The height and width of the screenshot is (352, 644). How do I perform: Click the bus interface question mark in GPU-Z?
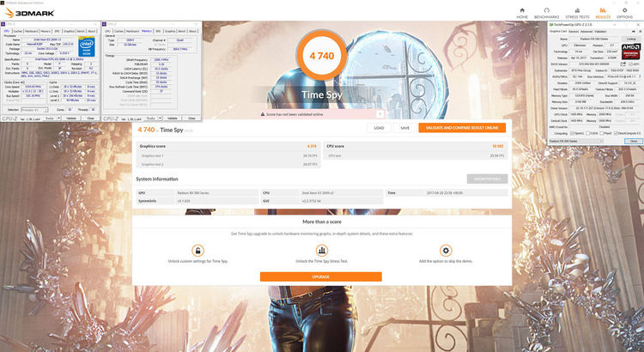[640, 76]
